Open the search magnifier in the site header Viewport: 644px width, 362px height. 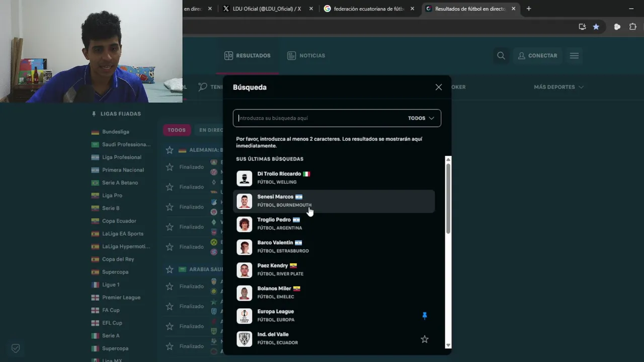[x=501, y=56]
